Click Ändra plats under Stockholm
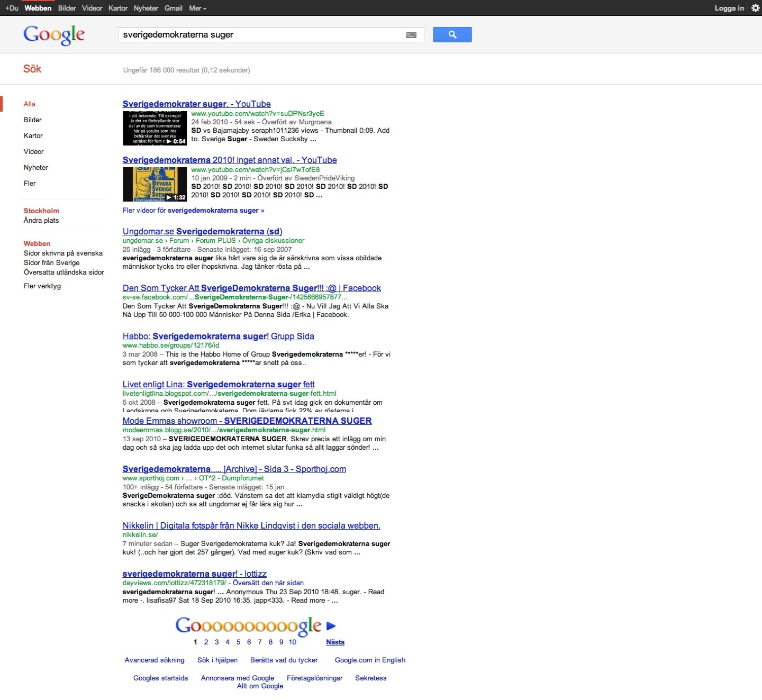Image resolution: width=762 pixels, height=700 pixels. [41, 220]
